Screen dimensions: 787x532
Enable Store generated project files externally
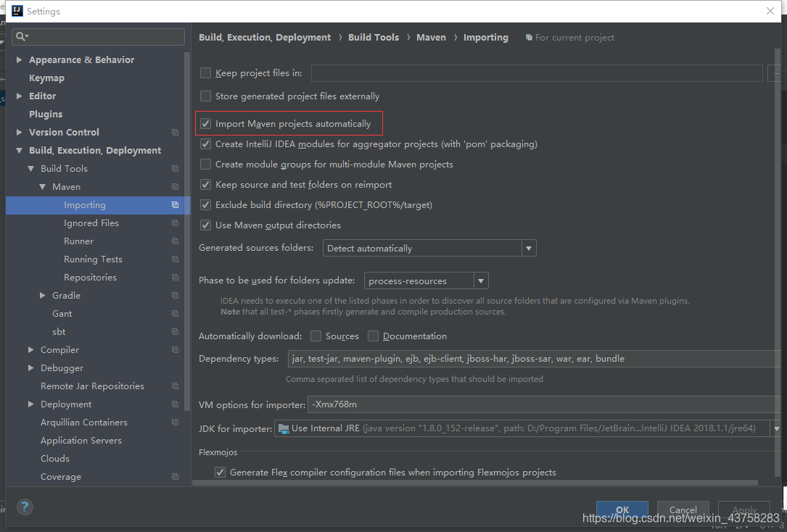tap(205, 96)
